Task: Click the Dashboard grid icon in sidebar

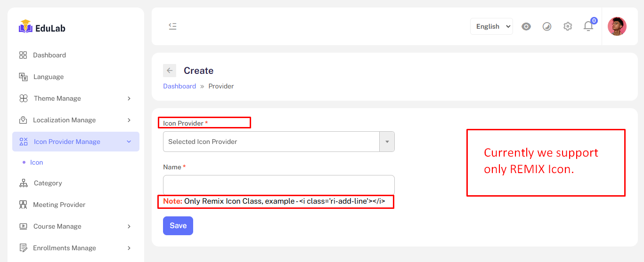Action: 23,55
